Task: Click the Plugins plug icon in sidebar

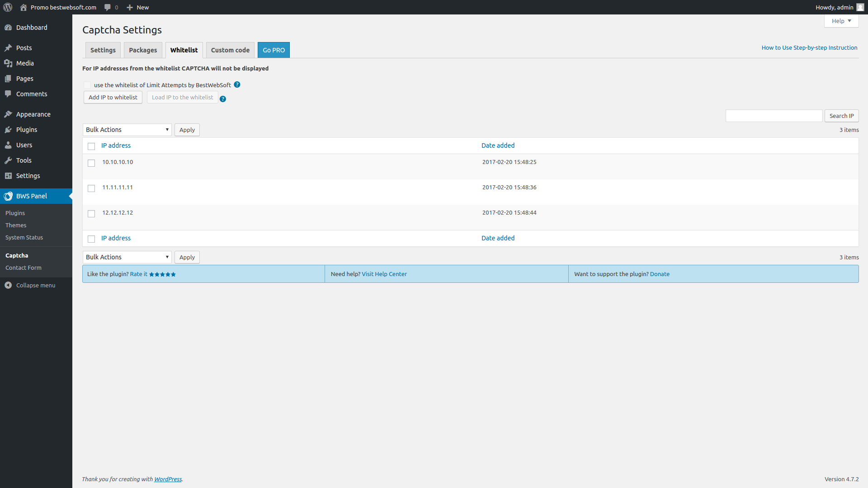Action: 8,130
